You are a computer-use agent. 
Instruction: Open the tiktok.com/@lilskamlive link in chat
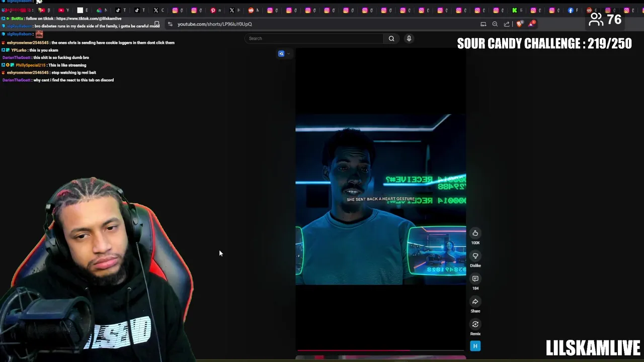[89, 19]
